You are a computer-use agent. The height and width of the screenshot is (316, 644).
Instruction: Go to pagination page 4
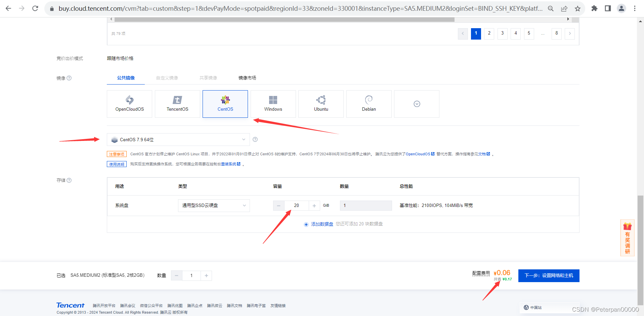(516, 33)
